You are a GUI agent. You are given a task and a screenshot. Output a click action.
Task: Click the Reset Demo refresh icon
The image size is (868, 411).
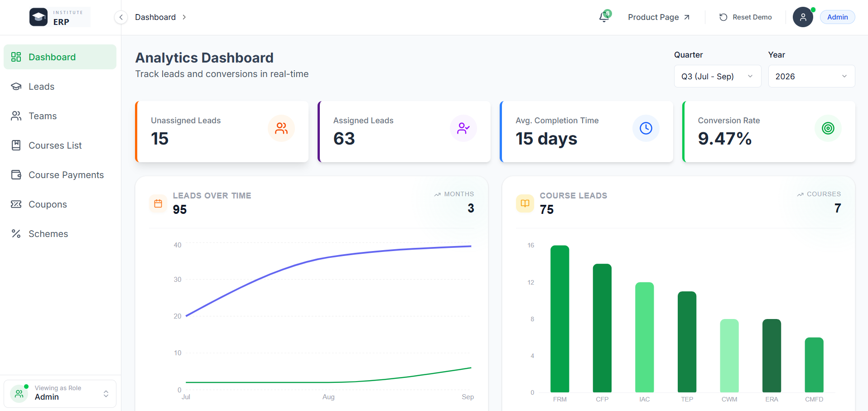click(723, 17)
